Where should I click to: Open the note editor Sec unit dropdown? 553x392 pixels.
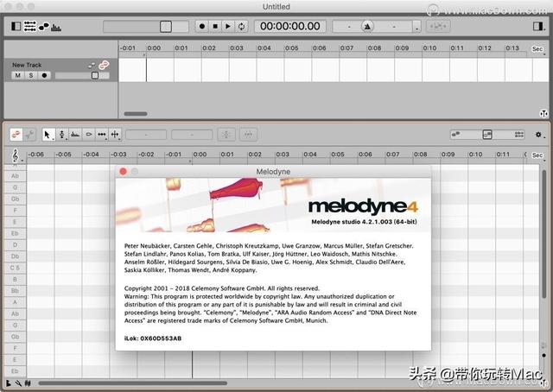pos(537,155)
